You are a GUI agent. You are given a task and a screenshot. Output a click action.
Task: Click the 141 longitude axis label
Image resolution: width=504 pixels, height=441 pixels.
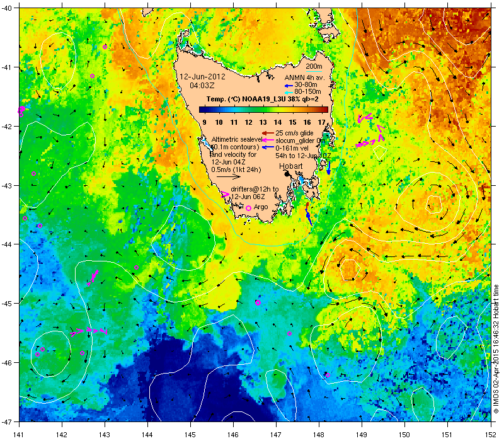(19, 435)
